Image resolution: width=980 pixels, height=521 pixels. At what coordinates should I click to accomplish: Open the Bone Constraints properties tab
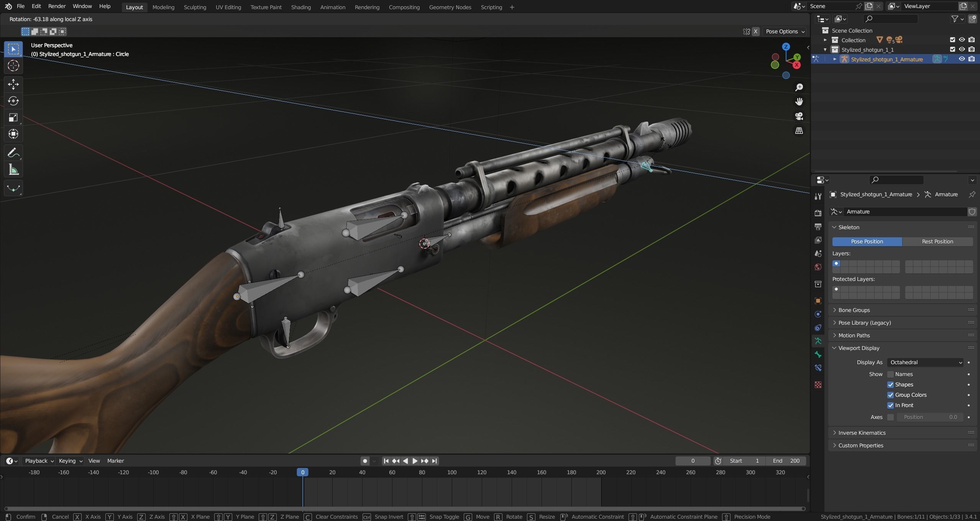click(818, 368)
